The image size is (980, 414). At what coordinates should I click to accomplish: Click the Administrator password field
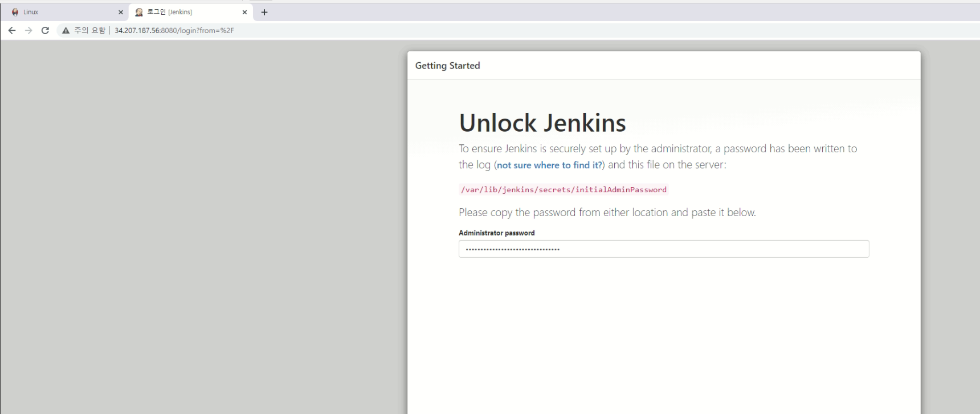(664, 249)
